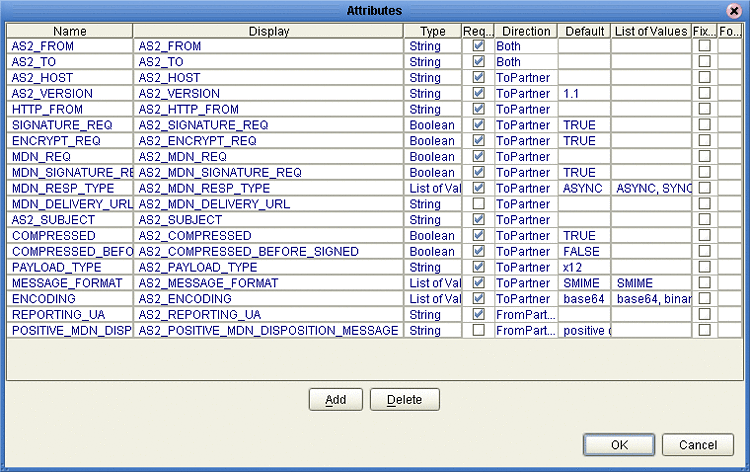This screenshot has height=472, width=750.
Task: Click the Add button
Action: coord(336,399)
